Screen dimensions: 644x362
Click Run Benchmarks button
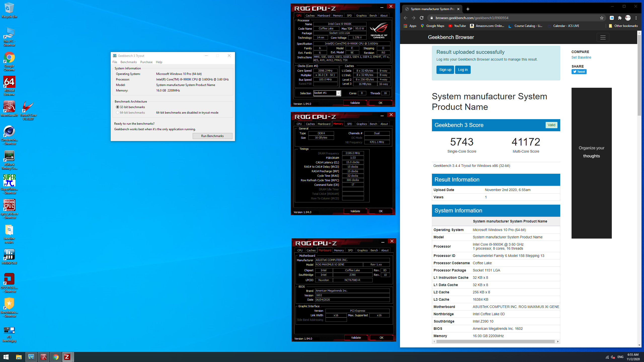tap(212, 136)
